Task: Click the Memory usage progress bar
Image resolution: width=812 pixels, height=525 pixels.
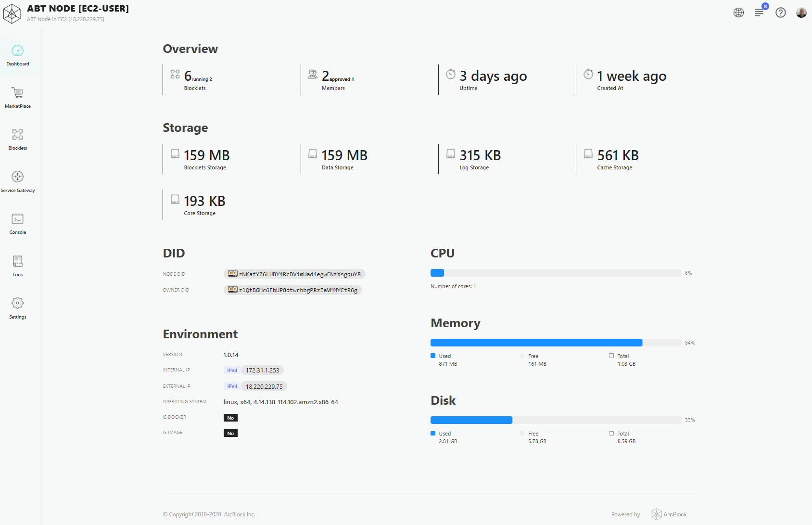Action: pyautogui.click(x=556, y=343)
